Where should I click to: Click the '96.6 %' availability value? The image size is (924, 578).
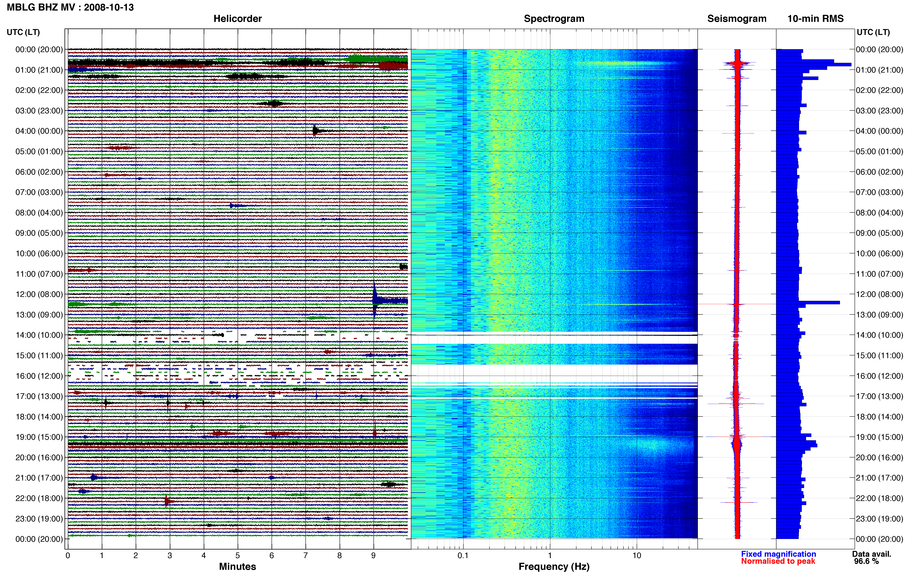[x=866, y=562]
